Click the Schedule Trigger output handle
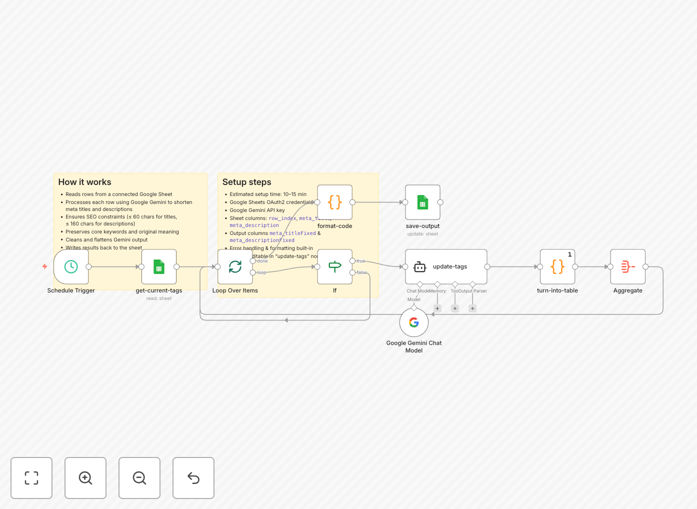Image resolution: width=697 pixels, height=509 pixels. [88, 267]
